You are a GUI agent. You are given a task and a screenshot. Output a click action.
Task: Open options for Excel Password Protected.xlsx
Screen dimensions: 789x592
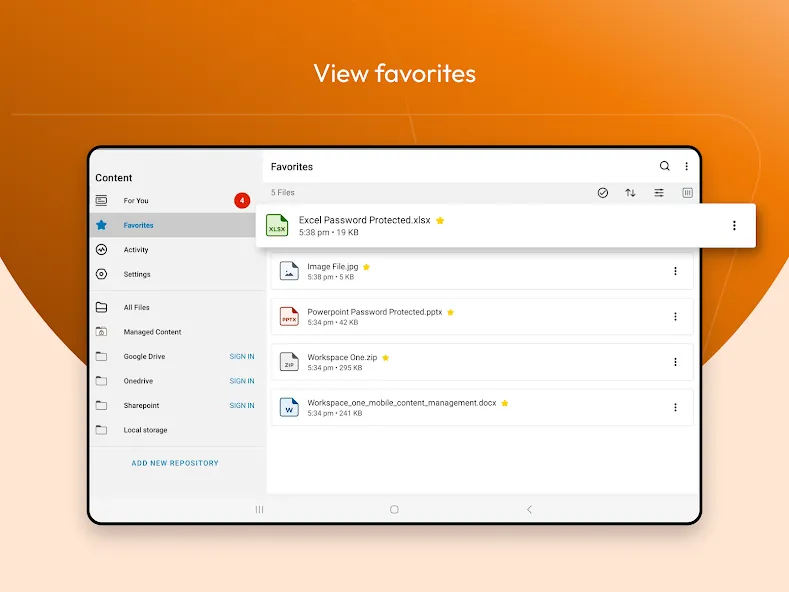(734, 226)
